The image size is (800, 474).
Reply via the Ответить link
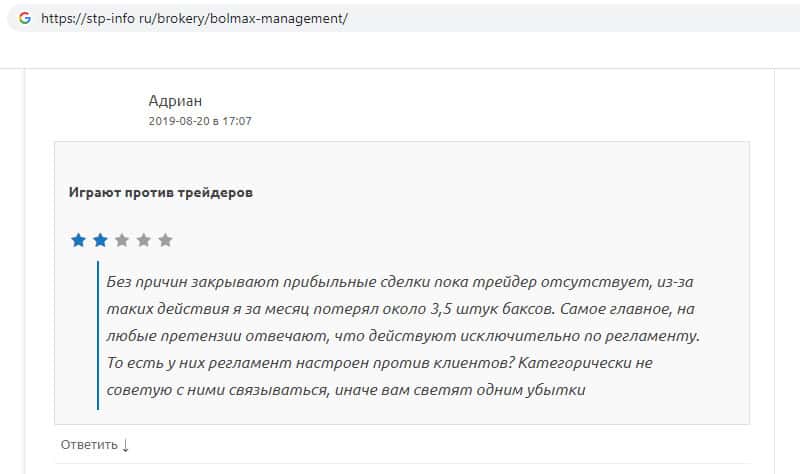88,444
